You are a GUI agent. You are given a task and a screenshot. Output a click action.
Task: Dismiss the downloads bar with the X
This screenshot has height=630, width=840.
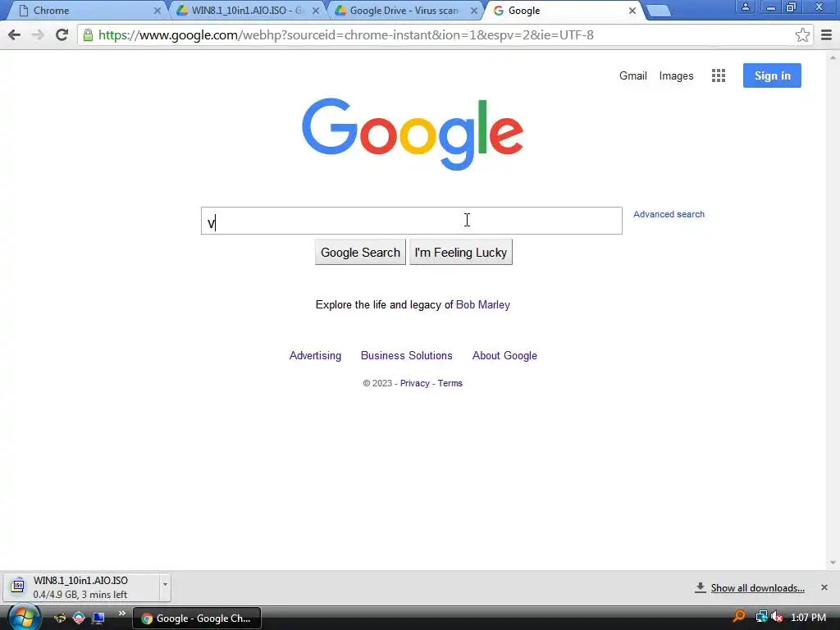coord(824,587)
